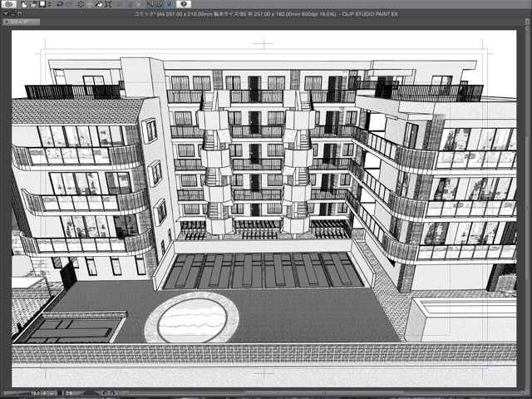This screenshot has width=532, height=399.
Task: Expand the save options arrows
Action: [50, 4]
